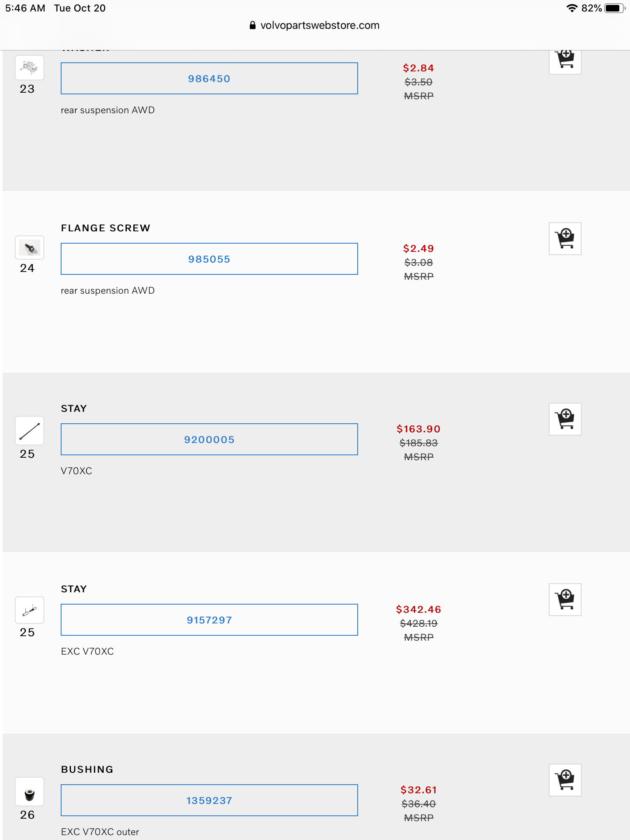Open part number 986450 link
The height and width of the screenshot is (840, 630).
tap(209, 79)
